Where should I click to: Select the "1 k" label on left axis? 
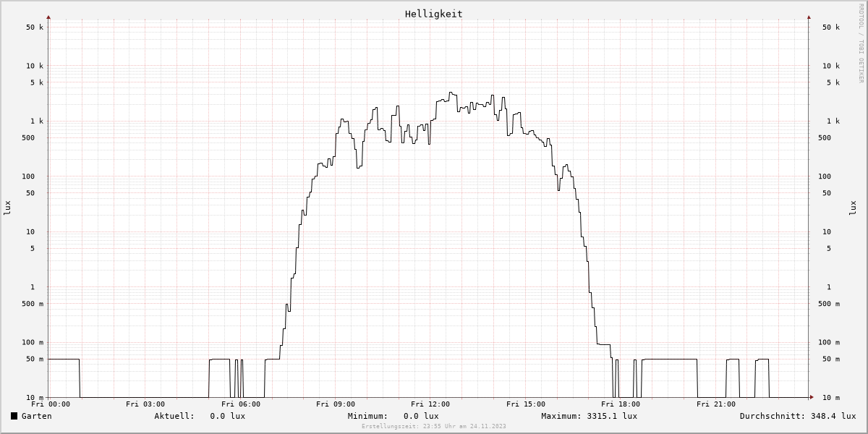click(x=37, y=122)
